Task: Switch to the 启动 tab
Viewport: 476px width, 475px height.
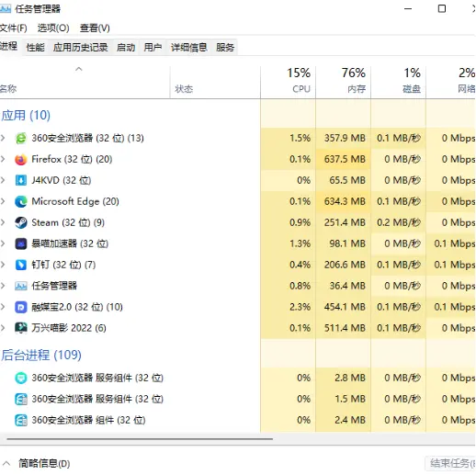Action: tap(126, 47)
